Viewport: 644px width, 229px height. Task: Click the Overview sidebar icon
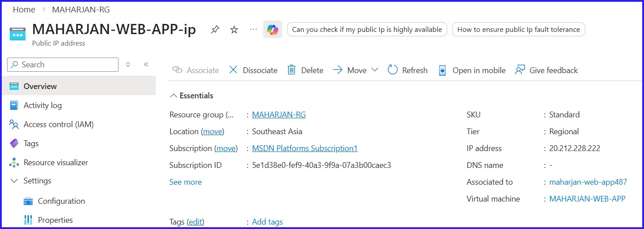point(14,86)
